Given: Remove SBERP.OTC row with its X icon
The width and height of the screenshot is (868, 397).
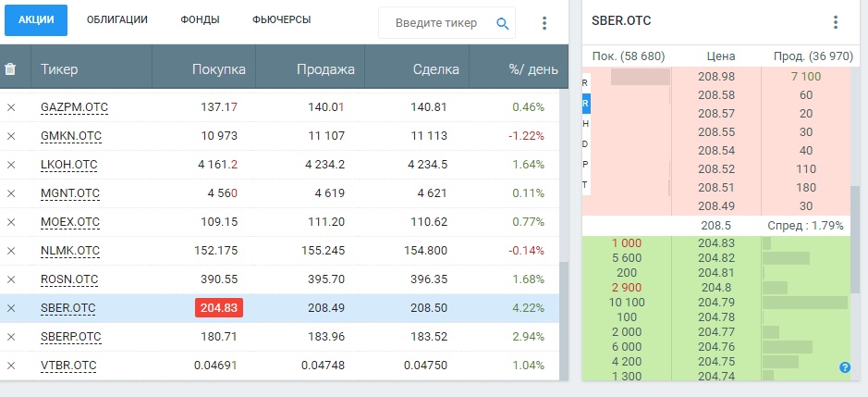Looking at the screenshot, I should pos(11,337).
